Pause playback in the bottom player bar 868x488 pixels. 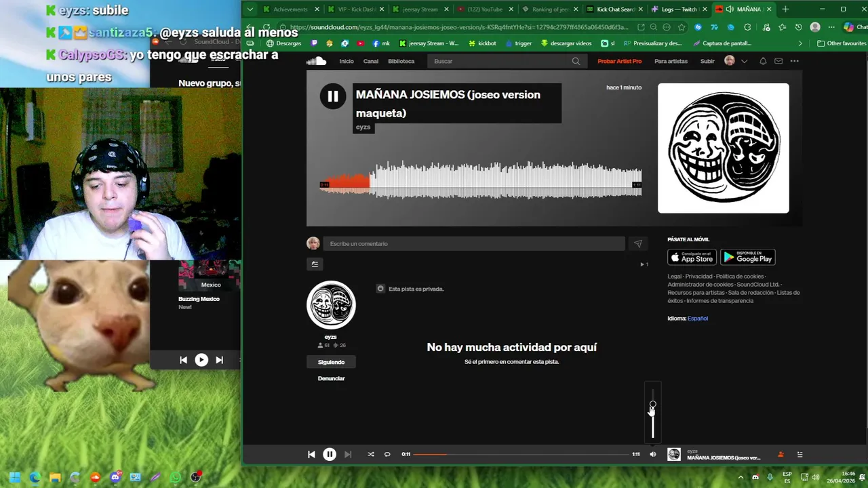[329, 454]
